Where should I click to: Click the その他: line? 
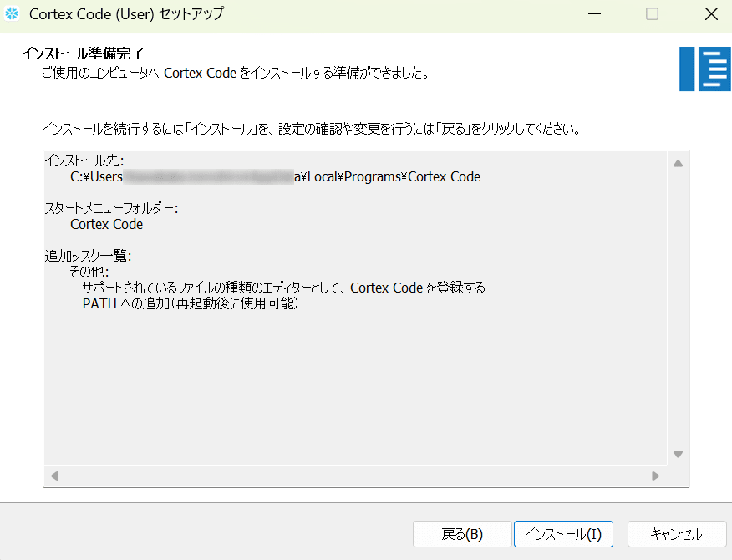point(89,272)
